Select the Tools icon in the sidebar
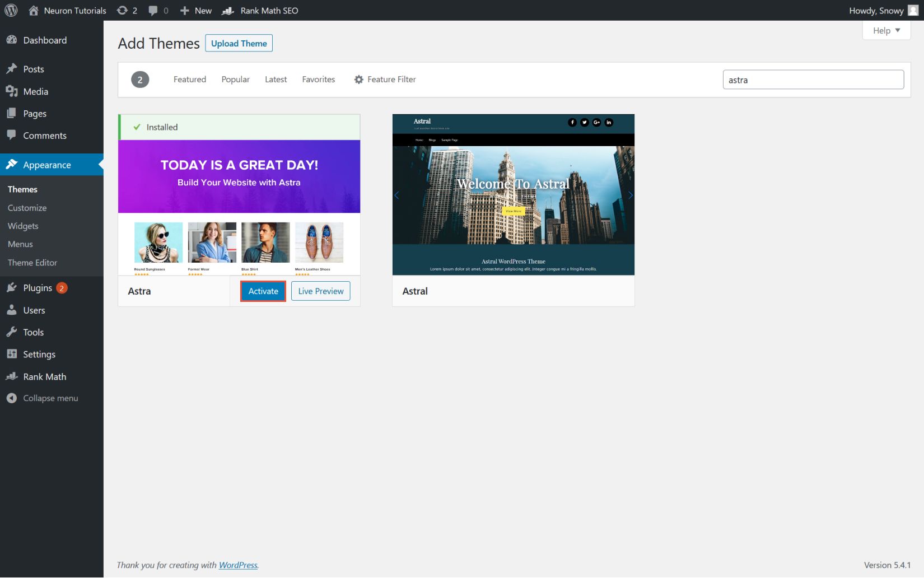Viewport: 924px width, 578px height. [x=12, y=332]
